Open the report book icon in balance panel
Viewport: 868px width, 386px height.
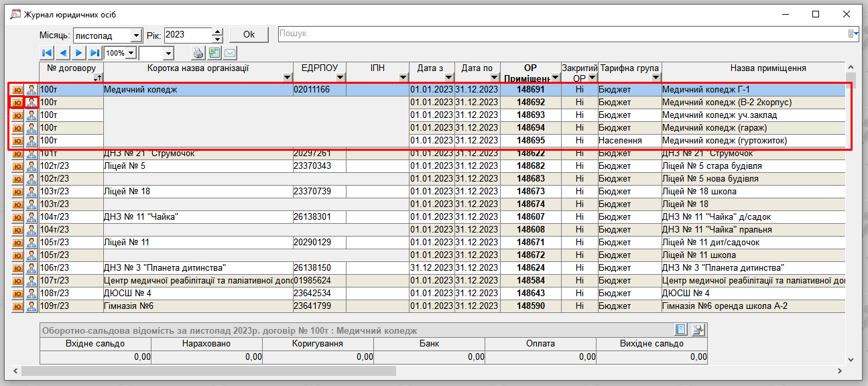pos(681,330)
